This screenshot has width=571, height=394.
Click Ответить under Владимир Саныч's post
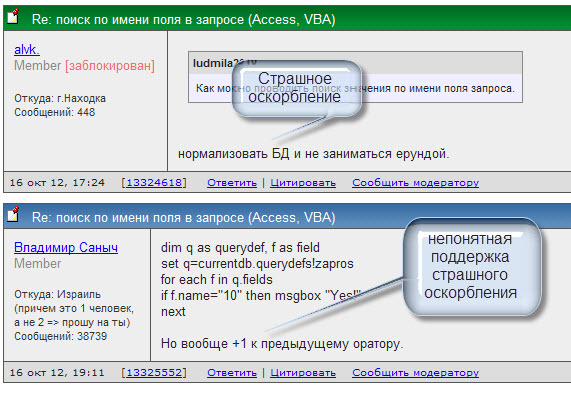point(232,373)
